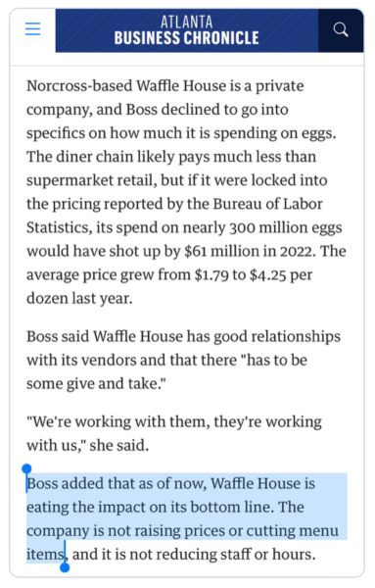This screenshot has height=588, width=375.
Task: Click the text "Bureau of Labor"
Action: click(x=267, y=204)
